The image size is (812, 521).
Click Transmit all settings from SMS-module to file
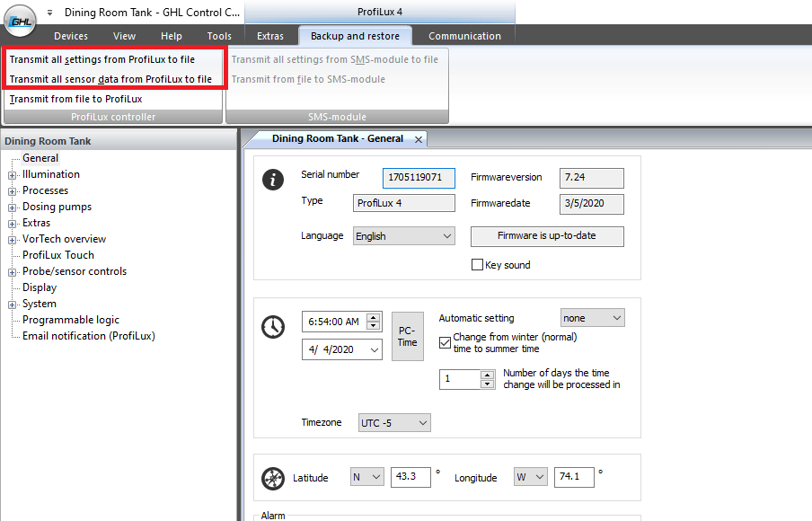pyautogui.click(x=334, y=59)
